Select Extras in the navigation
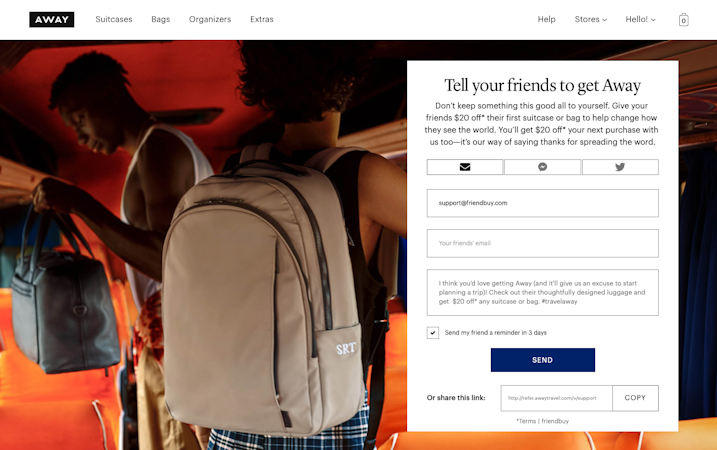The width and height of the screenshot is (717, 450). click(262, 19)
